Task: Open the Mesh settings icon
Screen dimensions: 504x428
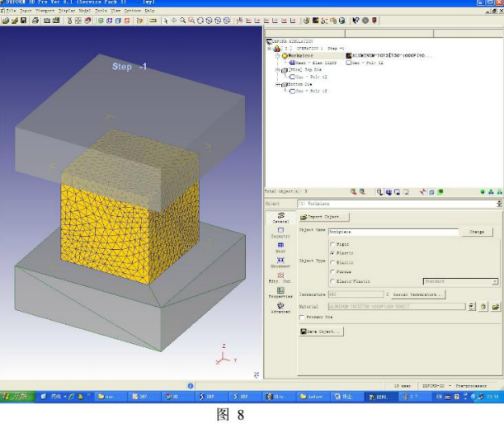Action: pyautogui.click(x=280, y=247)
